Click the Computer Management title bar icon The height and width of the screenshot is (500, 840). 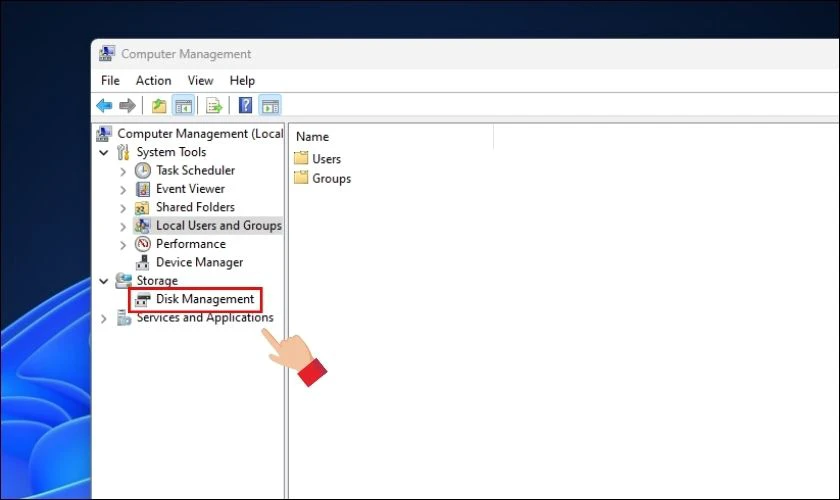(x=107, y=54)
